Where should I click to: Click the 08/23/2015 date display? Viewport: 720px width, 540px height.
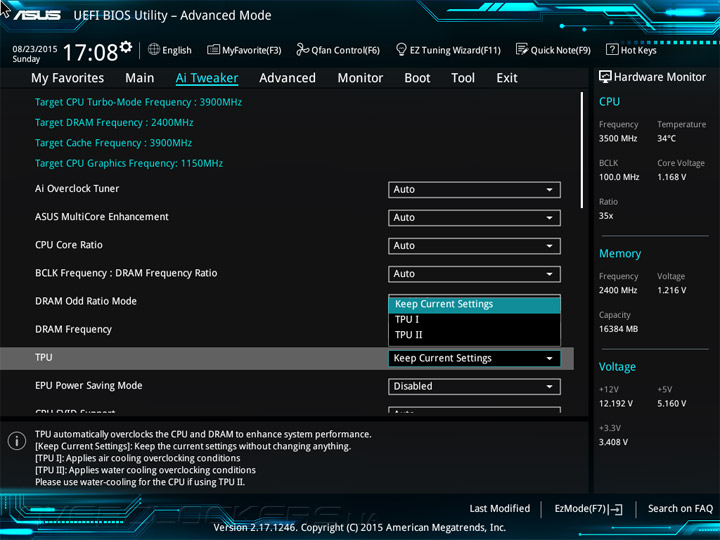[x=34, y=49]
